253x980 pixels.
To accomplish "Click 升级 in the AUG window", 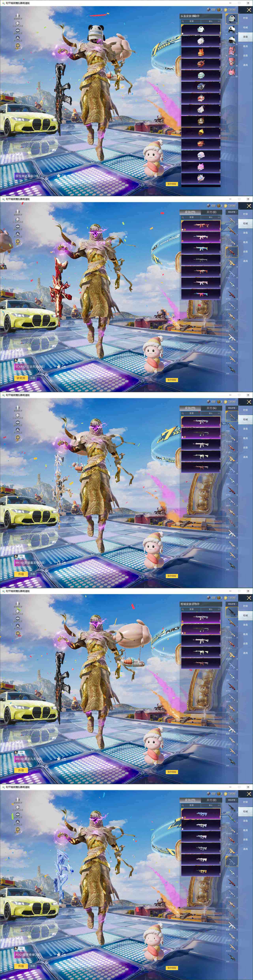I will pos(21,966).
